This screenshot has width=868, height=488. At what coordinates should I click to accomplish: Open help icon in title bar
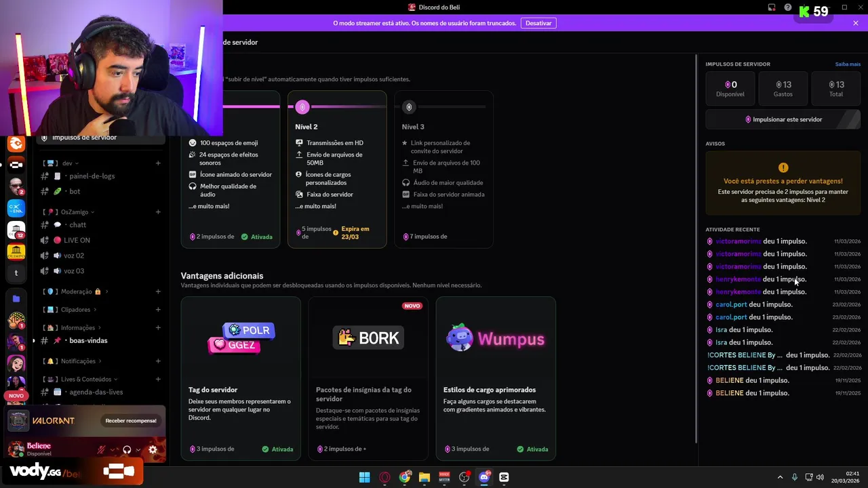(x=787, y=7)
